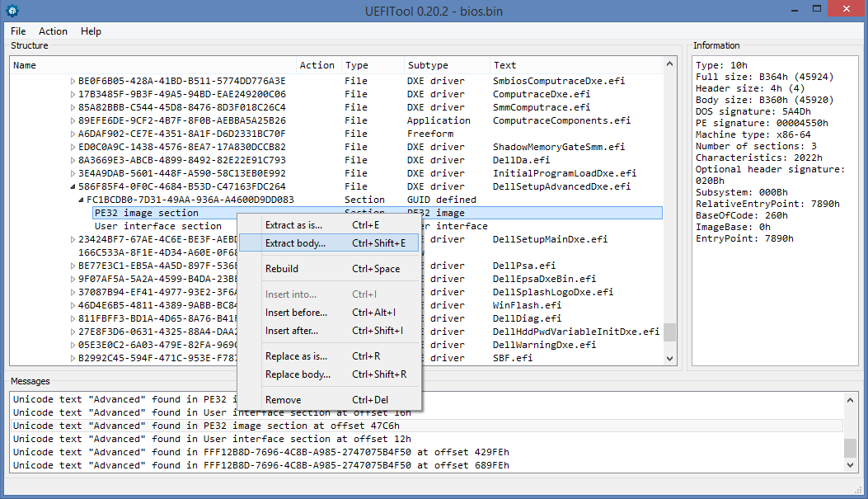The height and width of the screenshot is (499, 868).
Task: Expand the B2992C45-594F-471C tree node
Action: 73,358
